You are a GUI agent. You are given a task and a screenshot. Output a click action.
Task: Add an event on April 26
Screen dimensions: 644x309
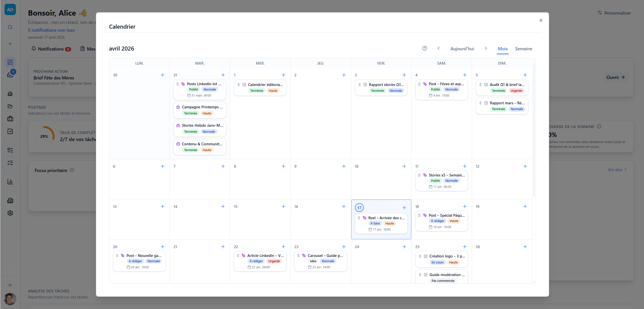pyautogui.click(x=525, y=247)
